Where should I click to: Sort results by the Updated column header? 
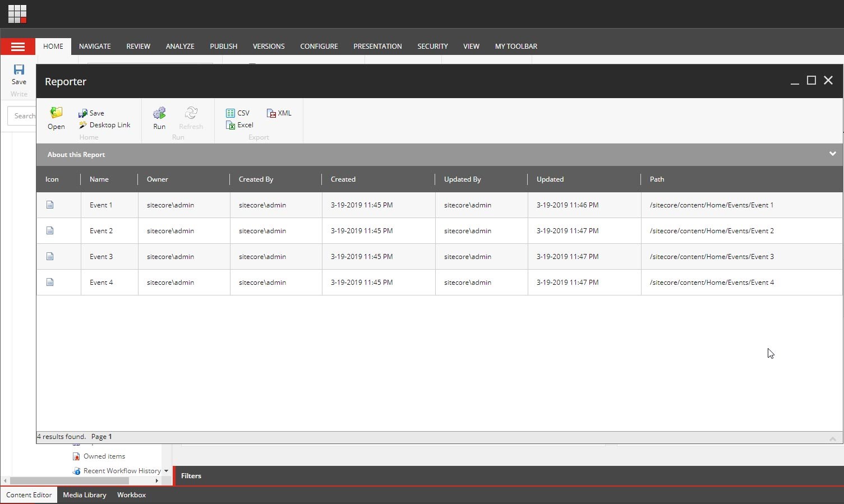pyautogui.click(x=550, y=179)
